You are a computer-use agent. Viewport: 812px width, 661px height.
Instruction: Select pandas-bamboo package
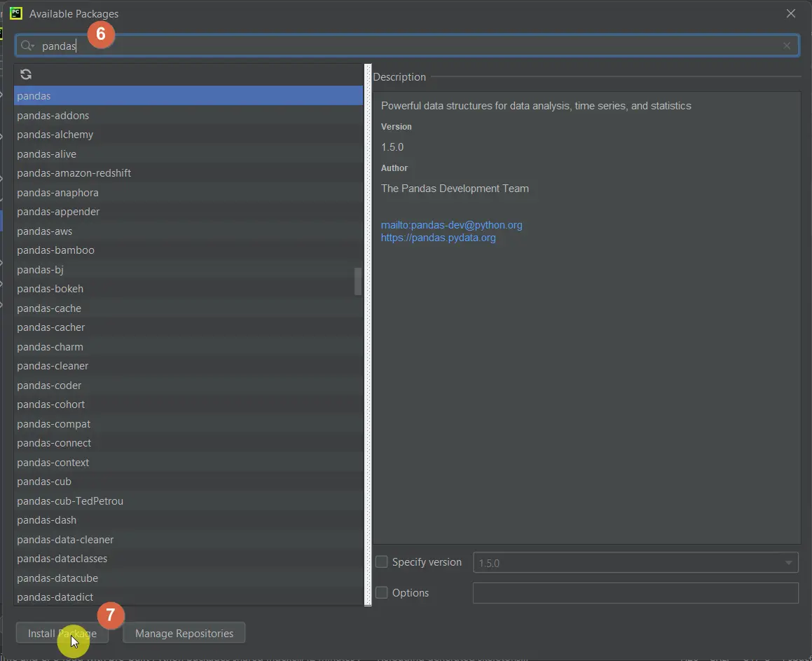click(x=188, y=250)
